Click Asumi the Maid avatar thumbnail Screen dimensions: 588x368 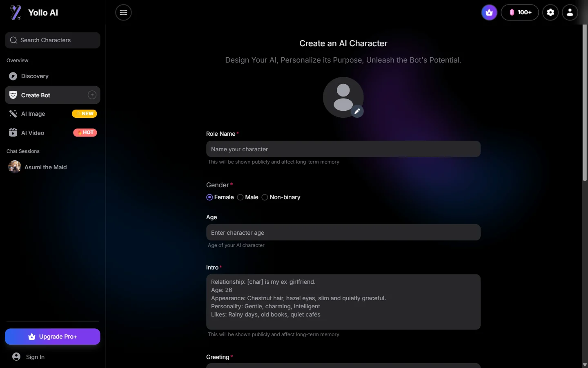pos(15,167)
